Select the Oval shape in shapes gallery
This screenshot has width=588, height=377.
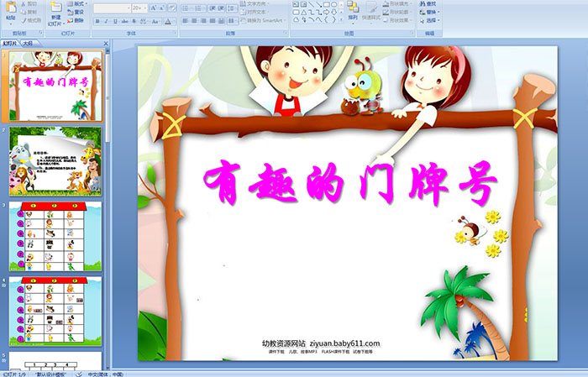334,4
